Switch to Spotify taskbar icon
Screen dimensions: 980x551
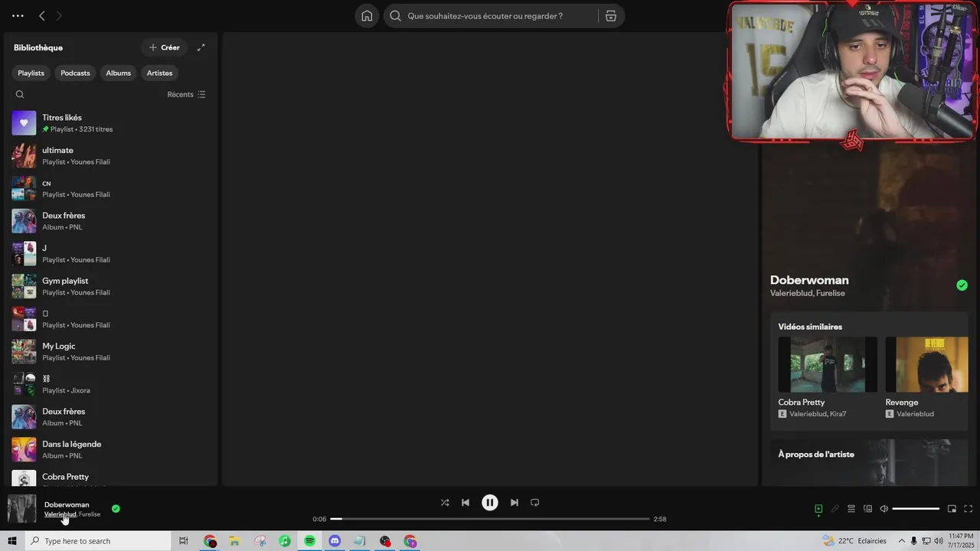309,541
